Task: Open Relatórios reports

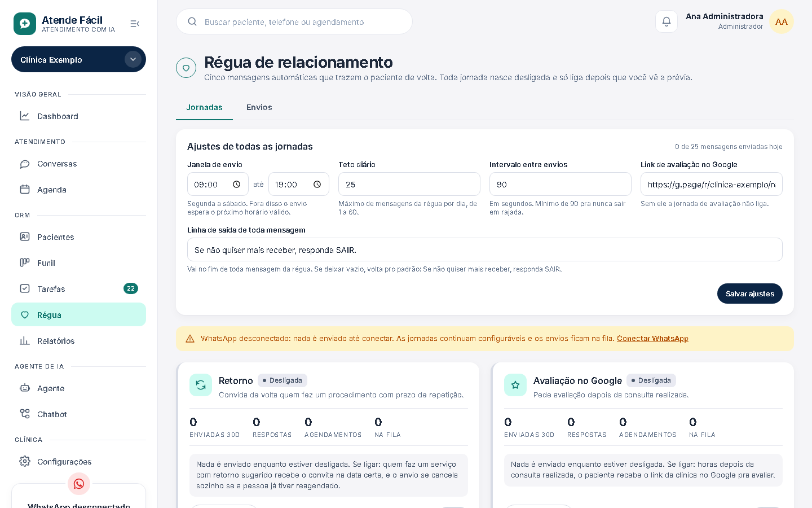Action: click(78, 341)
